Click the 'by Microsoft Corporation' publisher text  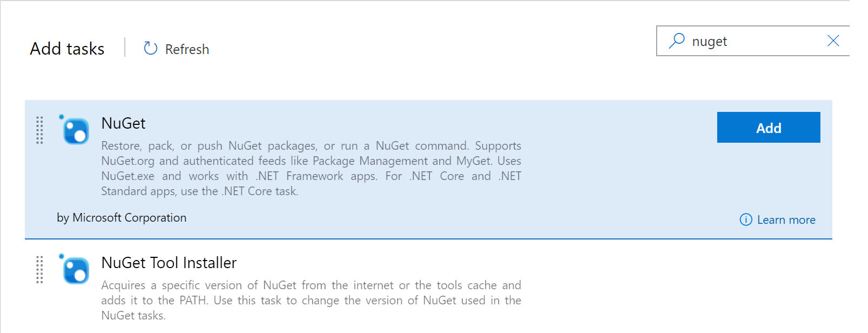(122, 217)
